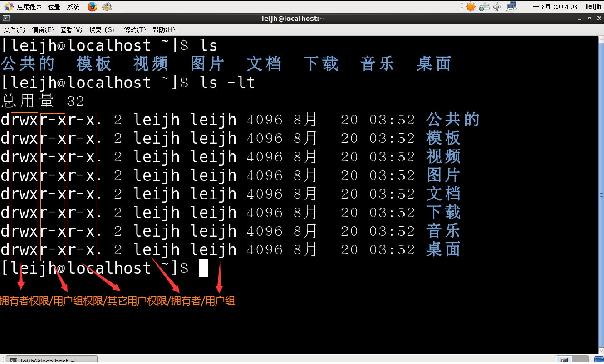Open the 终端(T) menu
This screenshot has height=364, width=604.
(x=134, y=29)
